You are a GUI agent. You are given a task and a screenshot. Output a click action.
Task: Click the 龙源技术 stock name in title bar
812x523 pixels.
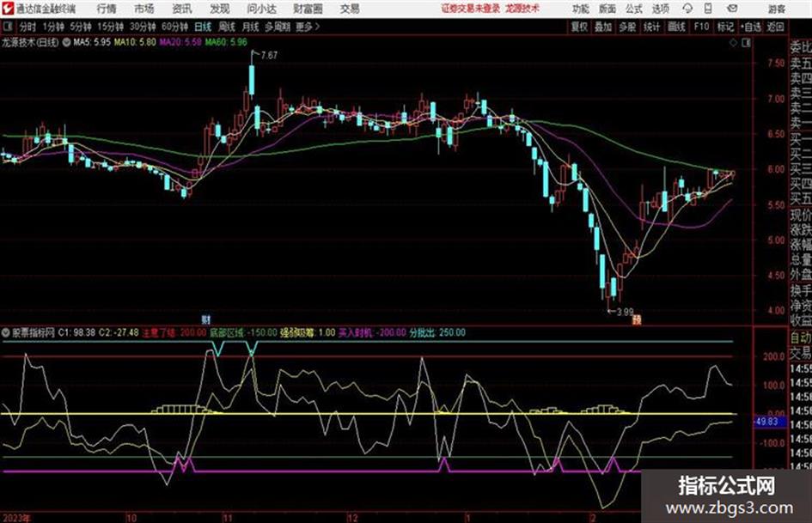(522, 9)
